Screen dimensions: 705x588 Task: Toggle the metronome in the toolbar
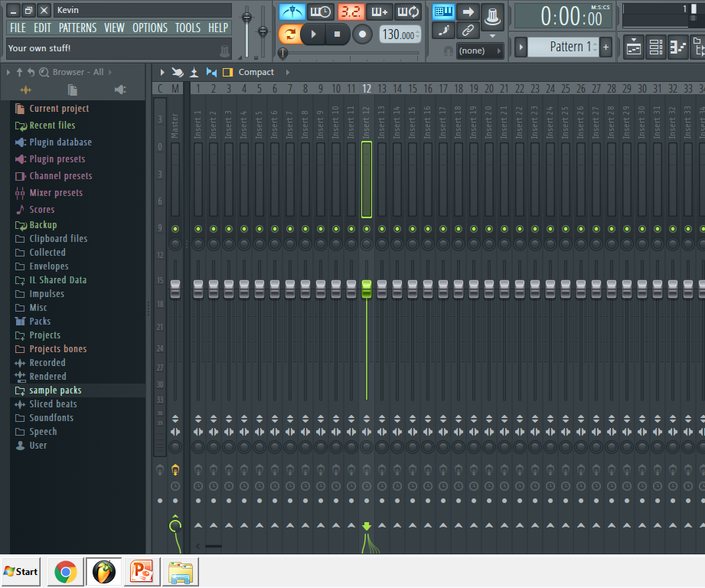coord(292,11)
